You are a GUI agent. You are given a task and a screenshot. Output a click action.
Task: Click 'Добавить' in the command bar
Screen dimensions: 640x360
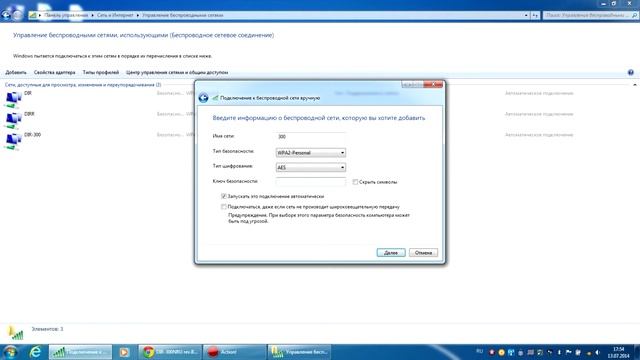[16, 72]
